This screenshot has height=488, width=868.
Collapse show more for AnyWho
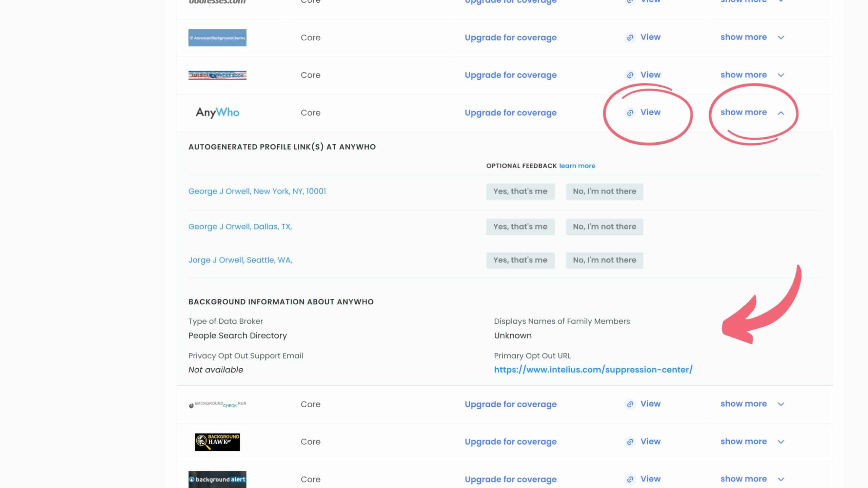coord(744,112)
